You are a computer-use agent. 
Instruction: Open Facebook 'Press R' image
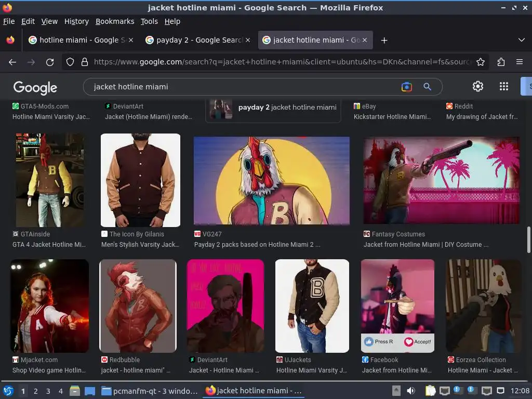tap(397, 306)
